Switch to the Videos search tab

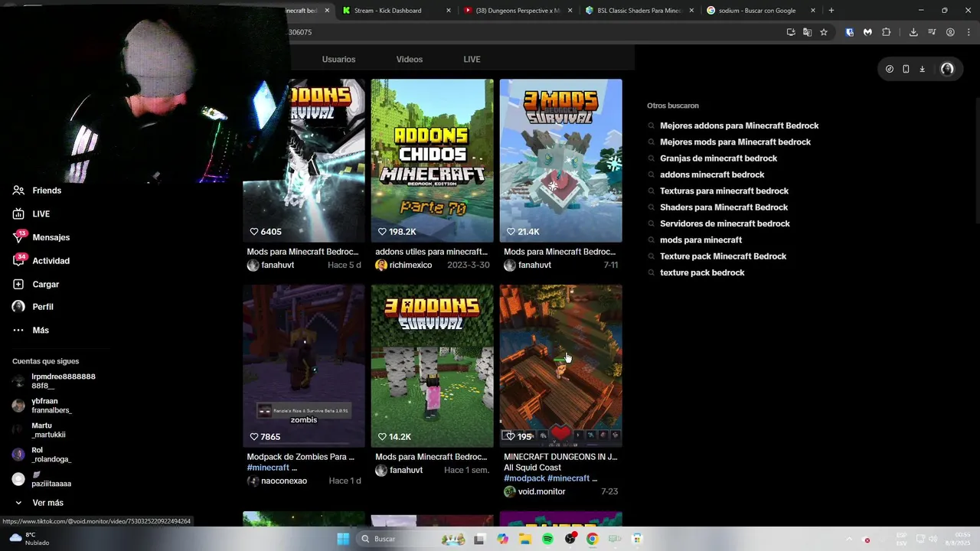pos(409,59)
